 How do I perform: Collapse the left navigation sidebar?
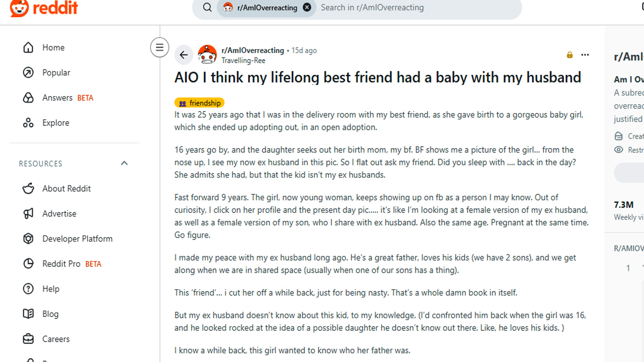pos(159,47)
